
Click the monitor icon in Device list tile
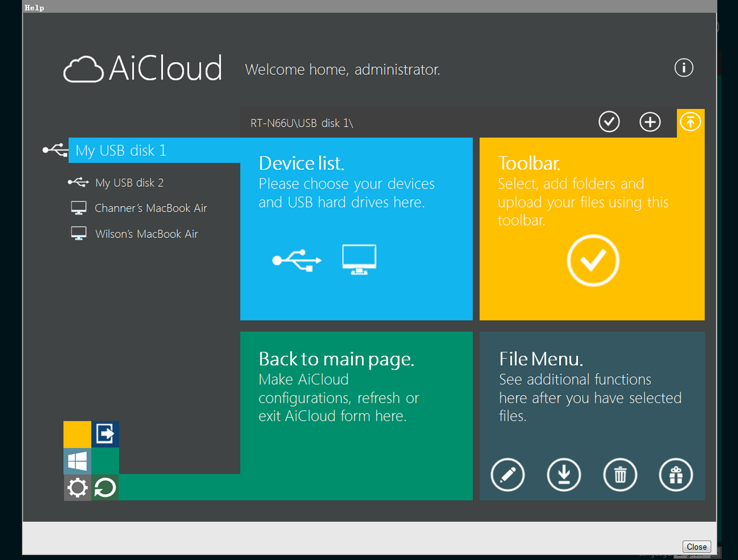[359, 260]
